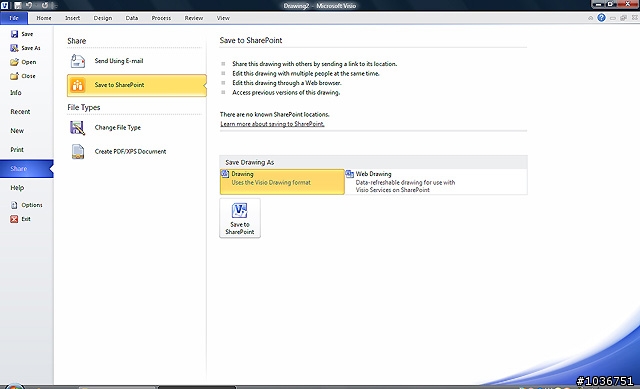Close the drawing window via ribbon X icon
The height and width of the screenshot is (389, 640).
pyautogui.click(x=635, y=18)
